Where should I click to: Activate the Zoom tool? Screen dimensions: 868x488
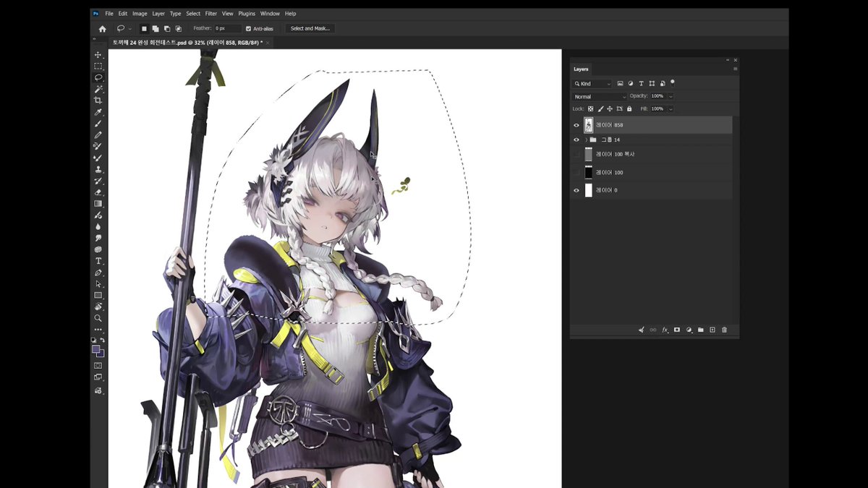pos(98,318)
